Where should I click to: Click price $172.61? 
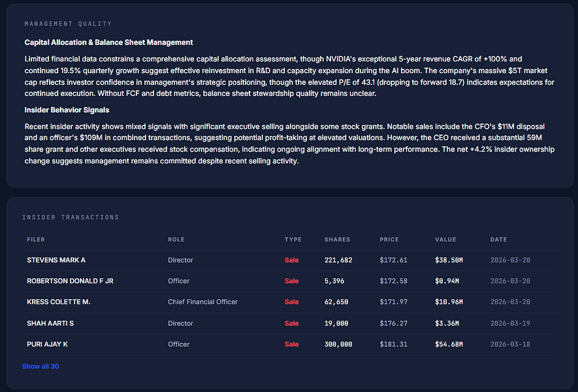click(394, 260)
